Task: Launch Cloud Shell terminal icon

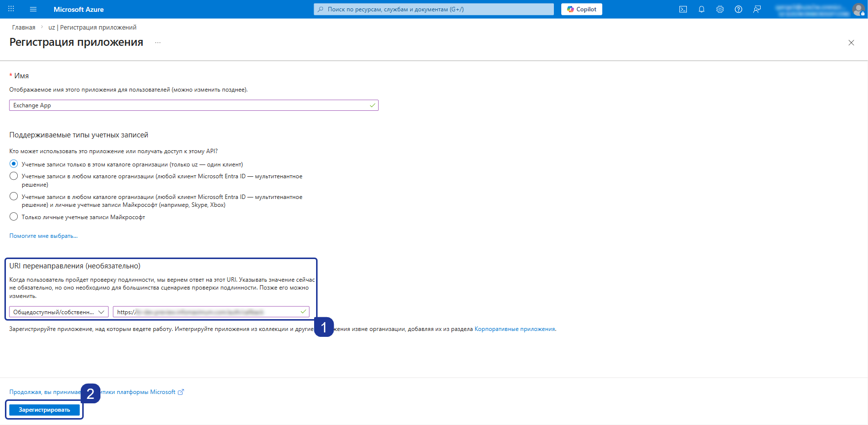Action: (x=683, y=9)
